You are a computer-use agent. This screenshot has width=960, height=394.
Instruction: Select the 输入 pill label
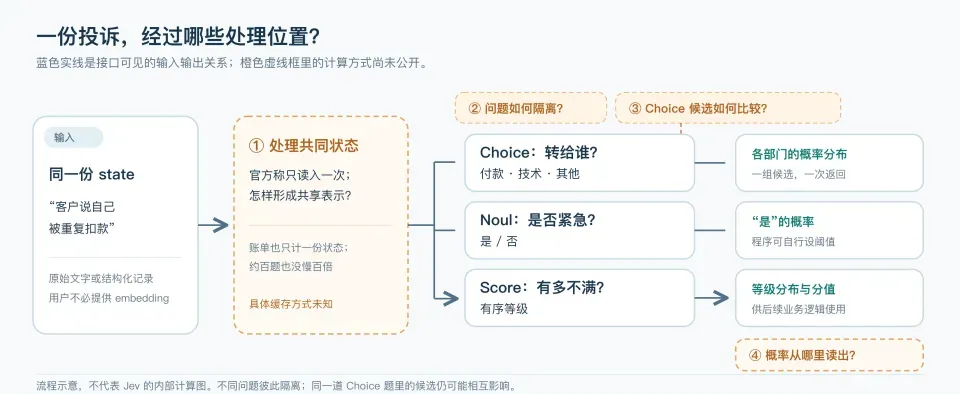pyautogui.click(x=73, y=138)
